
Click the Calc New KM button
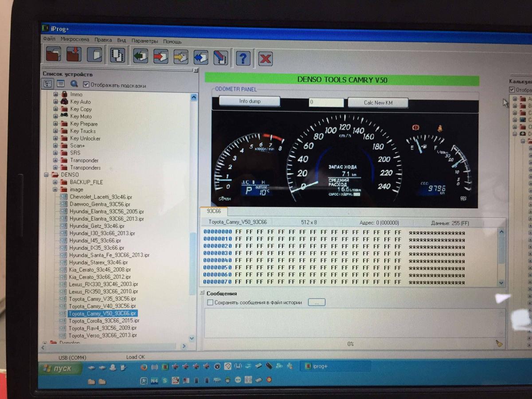click(x=378, y=103)
